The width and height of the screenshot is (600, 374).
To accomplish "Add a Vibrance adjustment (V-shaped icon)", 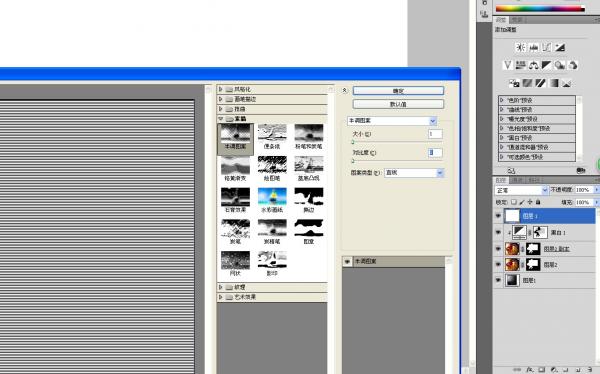I will coord(507,65).
